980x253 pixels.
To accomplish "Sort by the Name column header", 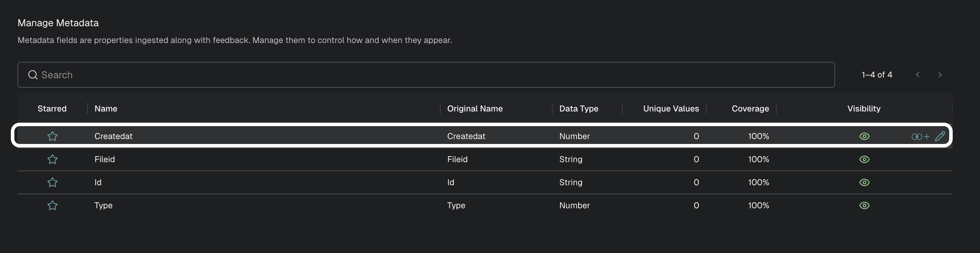I will click(106, 109).
